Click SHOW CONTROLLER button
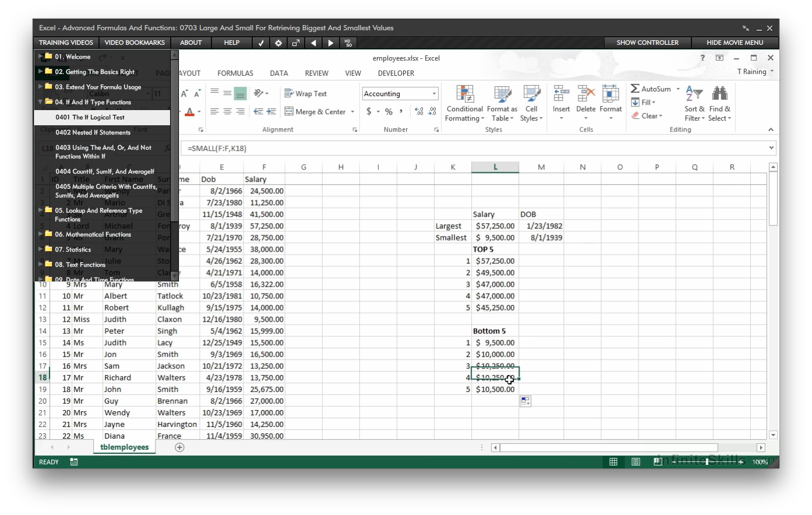 pos(647,43)
